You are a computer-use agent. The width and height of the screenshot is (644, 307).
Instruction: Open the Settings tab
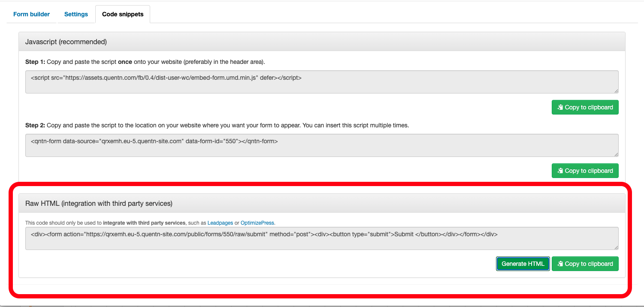pyautogui.click(x=76, y=14)
